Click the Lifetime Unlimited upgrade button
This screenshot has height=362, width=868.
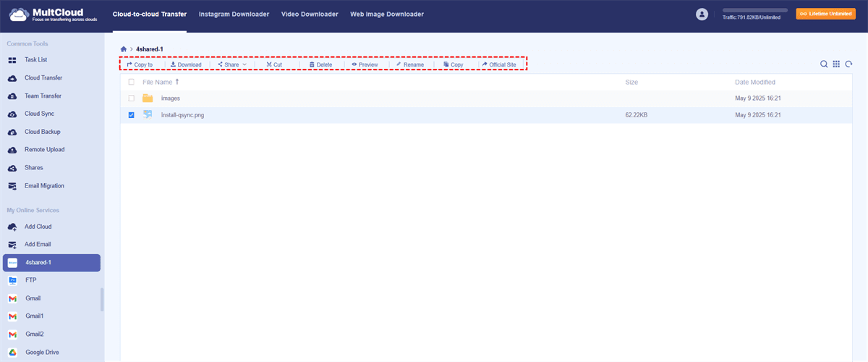[x=825, y=14]
